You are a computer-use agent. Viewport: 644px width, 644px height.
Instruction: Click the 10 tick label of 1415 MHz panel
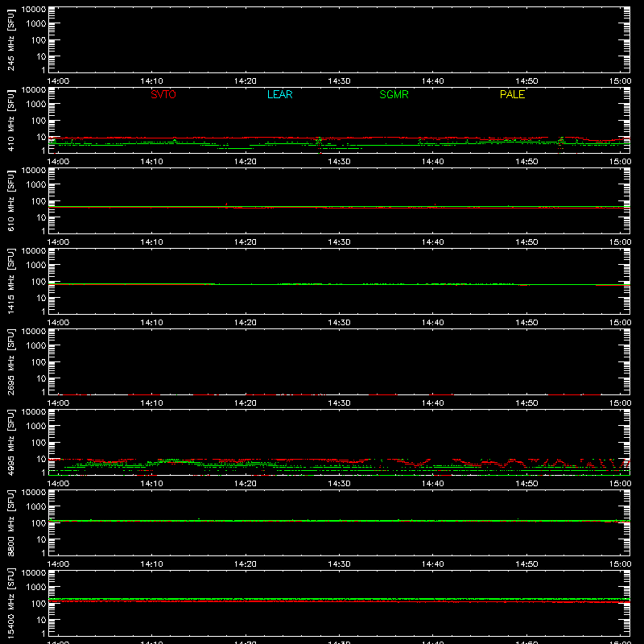click(x=41, y=298)
